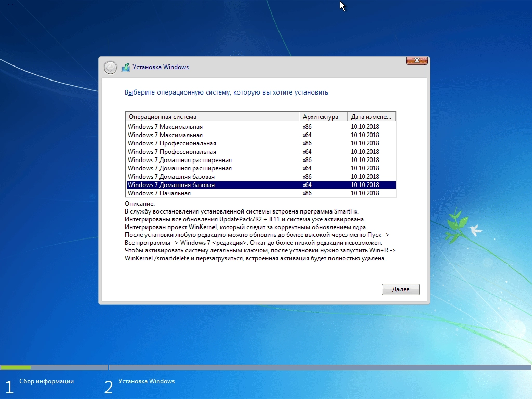
Task: Select Windows 7 Домашняя расширенная x86 row
Action: click(261, 160)
